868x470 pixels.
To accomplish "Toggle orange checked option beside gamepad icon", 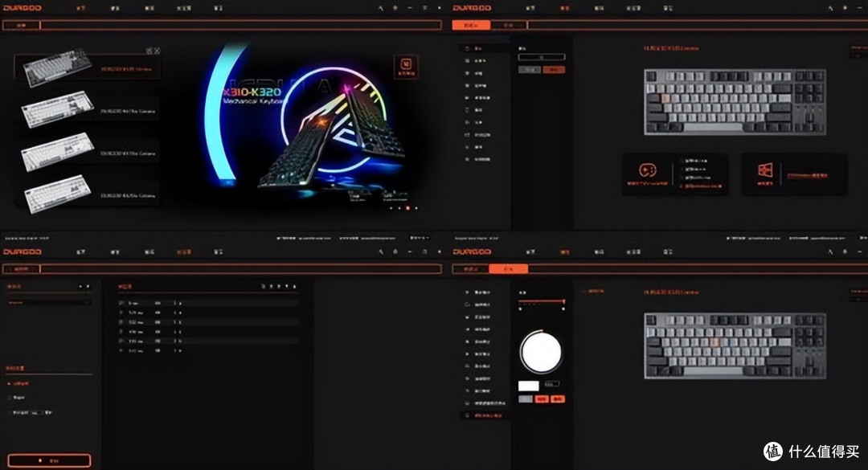I will (700, 186).
